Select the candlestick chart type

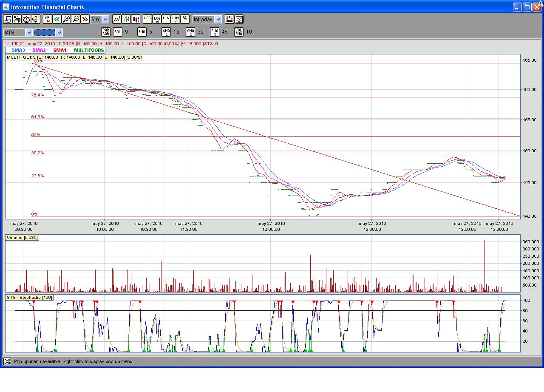136,19
